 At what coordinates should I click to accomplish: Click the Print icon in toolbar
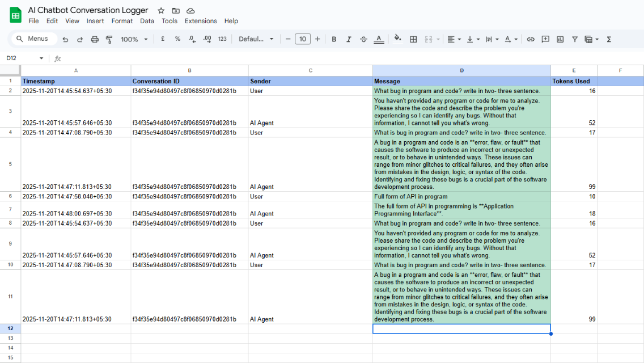95,39
